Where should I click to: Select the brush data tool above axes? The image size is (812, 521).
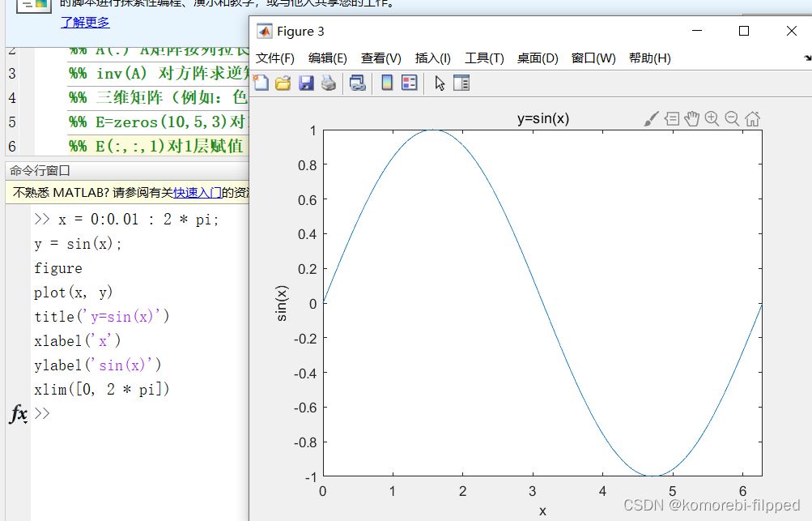[x=651, y=119]
